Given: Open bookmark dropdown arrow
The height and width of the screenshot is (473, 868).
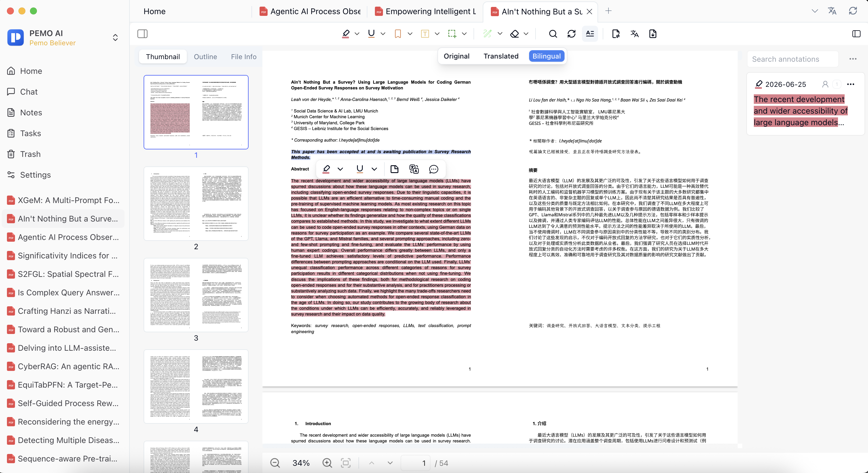Looking at the screenshot, I should pyautogui.click(x=410, y=34).
